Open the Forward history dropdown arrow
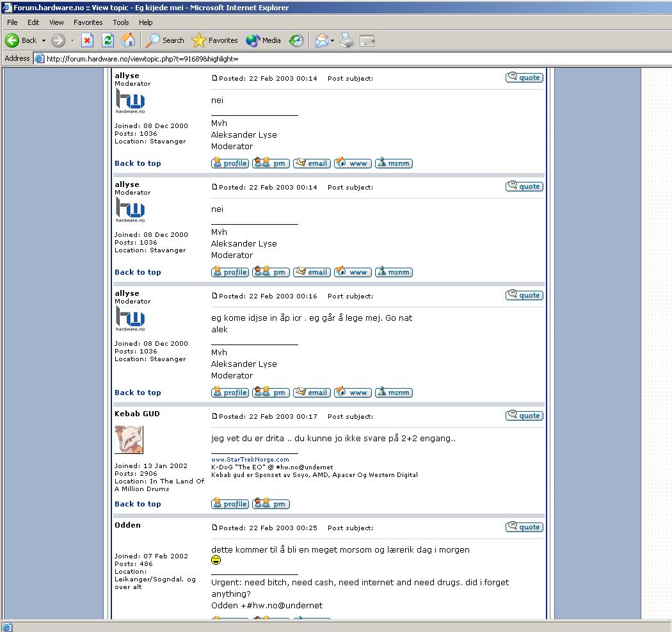The image size is (672, 632). click(x=72, y=40)
